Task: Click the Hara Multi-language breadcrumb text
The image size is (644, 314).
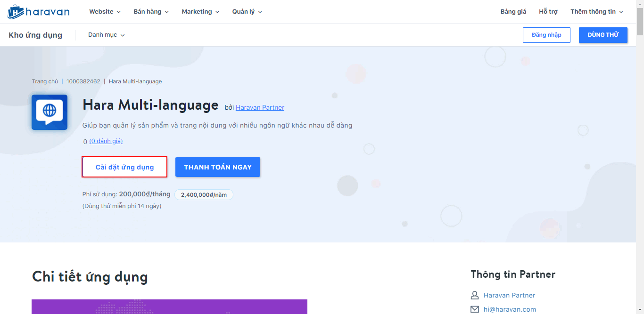Action: 135,81
